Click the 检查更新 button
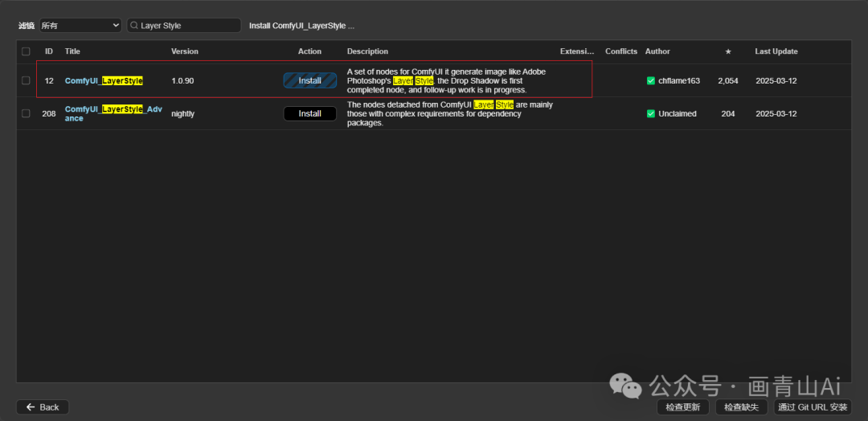Image resolution: width=868 pixels, height=421 pixels. pos(682,407)
